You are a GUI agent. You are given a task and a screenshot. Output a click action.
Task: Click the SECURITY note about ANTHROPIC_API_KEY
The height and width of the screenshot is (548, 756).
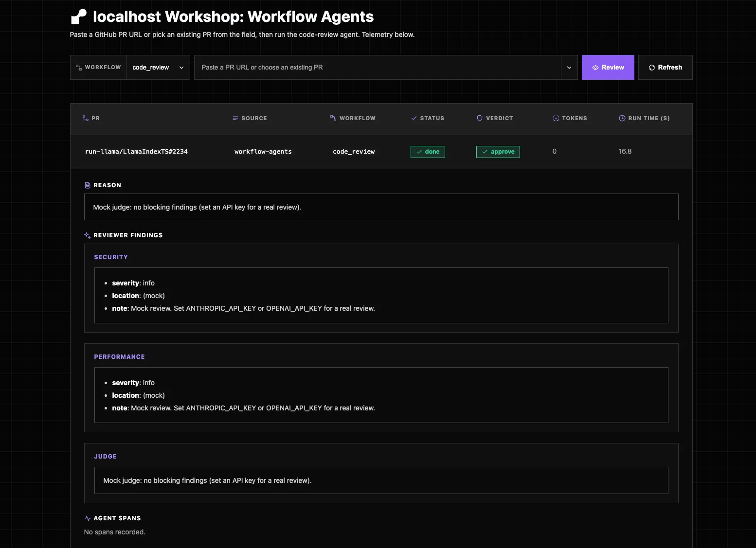243,308
